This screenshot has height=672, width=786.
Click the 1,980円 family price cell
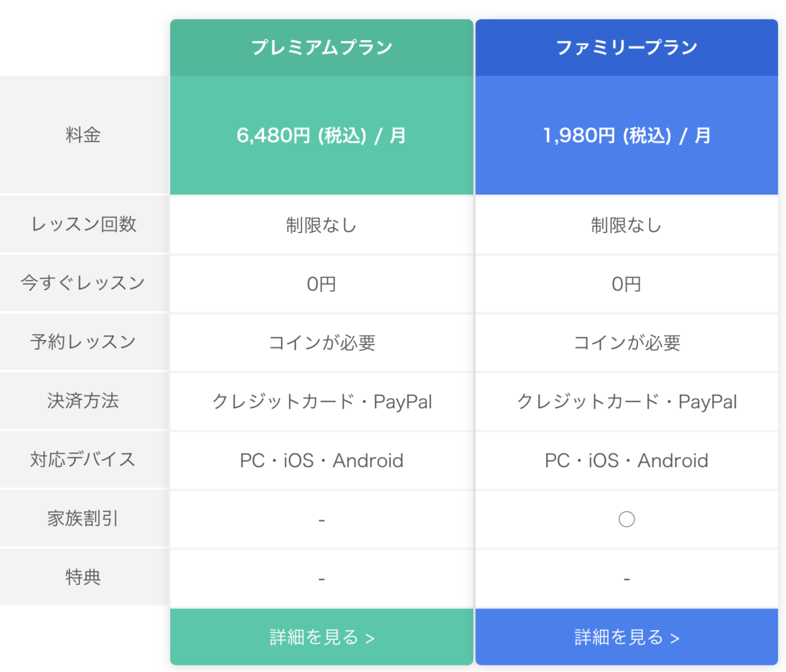point(627,136)
